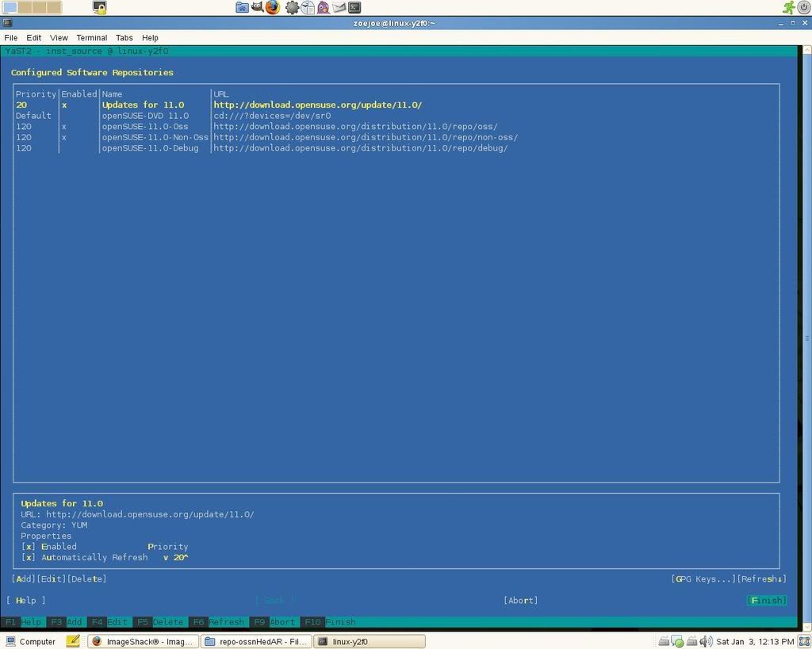812x649 pixels.
Task: Toggle the Automatically Refresh checkbox
Action: coord(28,557)
